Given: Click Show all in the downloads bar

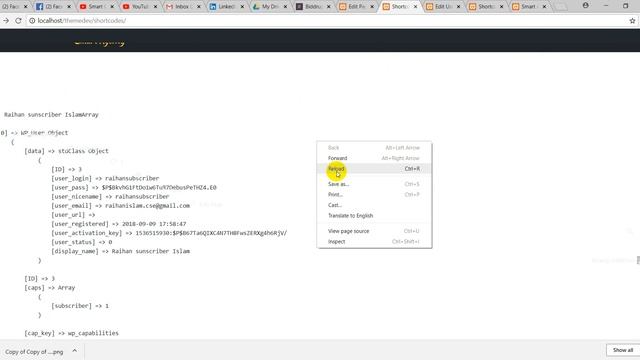Looking at the screenshot, I should coord(623,350).
